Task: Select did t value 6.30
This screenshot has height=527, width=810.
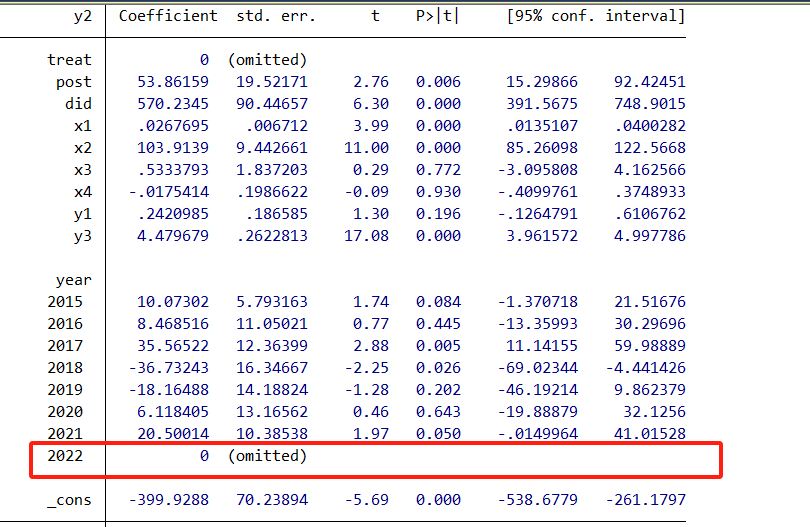Action: [x=371, y=104]
